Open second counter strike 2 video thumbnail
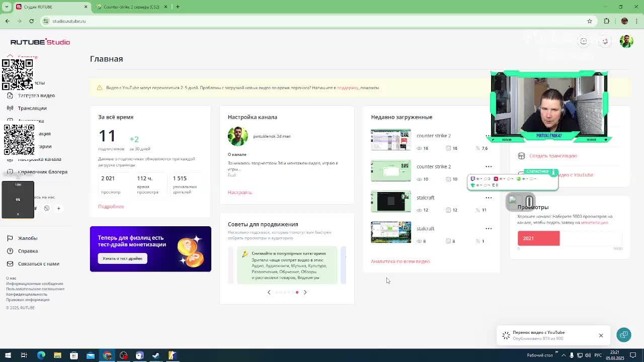Viewport: 644px width, 362px height. pyautogui.click(x=391, y=171)
